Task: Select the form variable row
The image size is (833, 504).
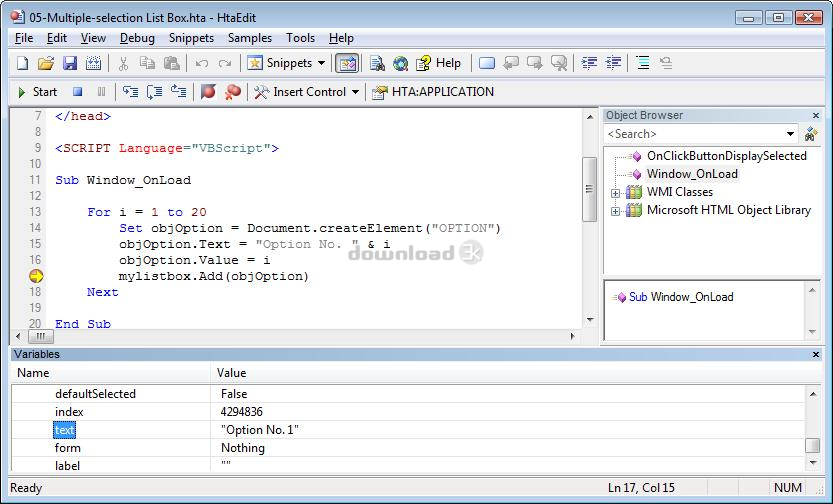Action: tap(408, 448)
